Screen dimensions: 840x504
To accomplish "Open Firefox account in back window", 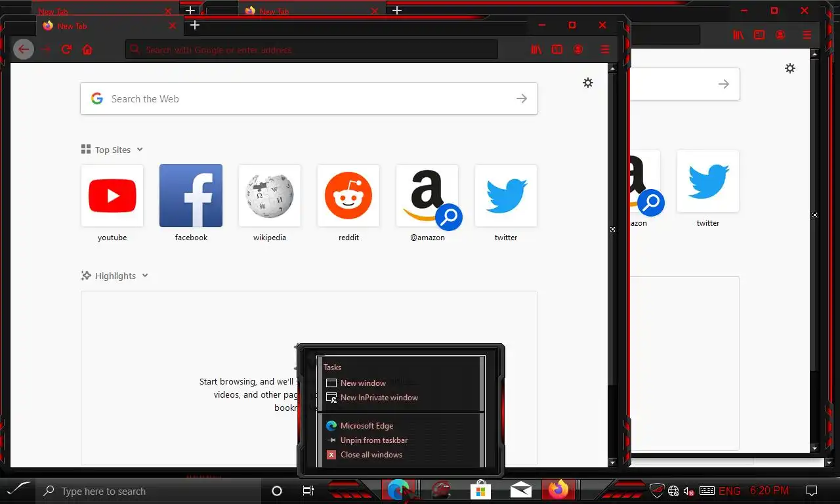I will pos(780,35).
